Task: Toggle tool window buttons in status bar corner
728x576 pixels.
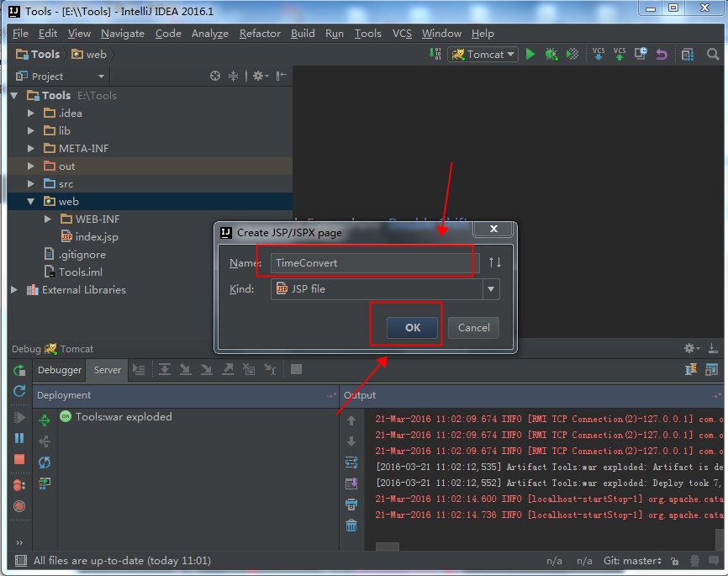Action: click(x=21, y=561)
